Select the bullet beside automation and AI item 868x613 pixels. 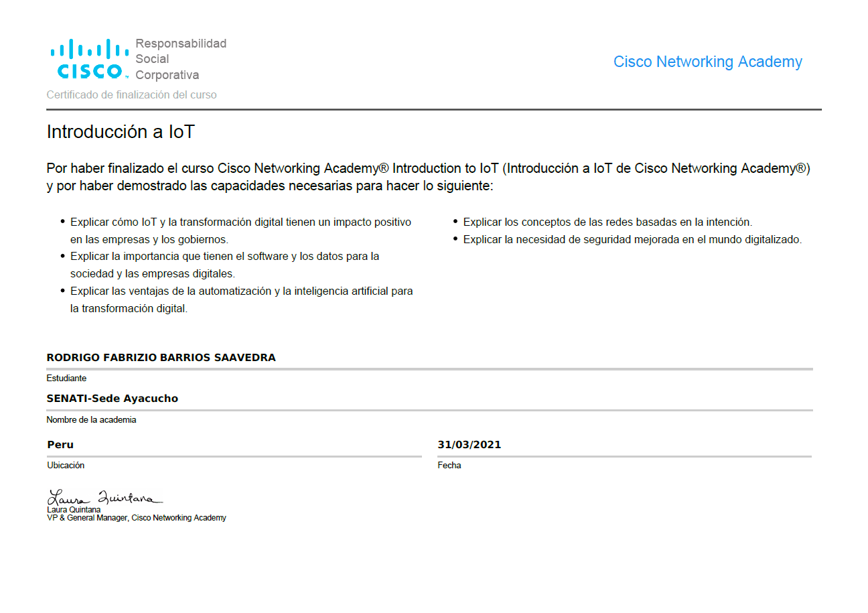[x=62, y=288]
